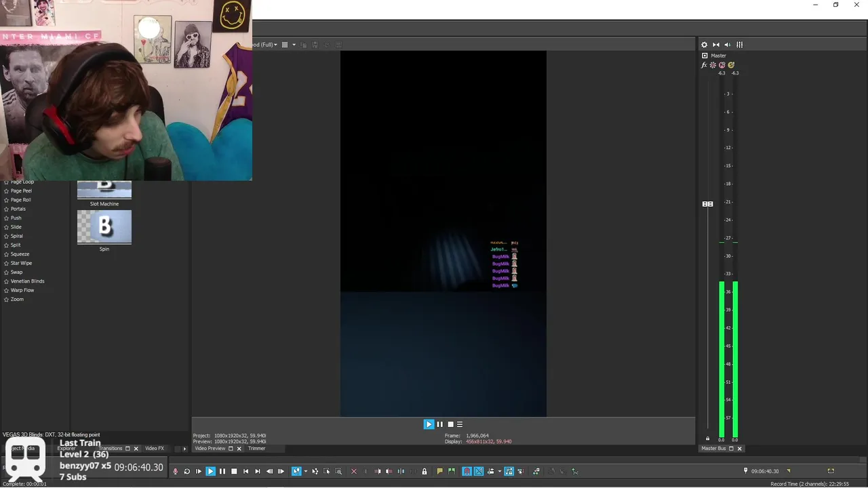Toggle the Lock event padlock icon
Viewport: 868px width, 488px height.
point(424,471)
